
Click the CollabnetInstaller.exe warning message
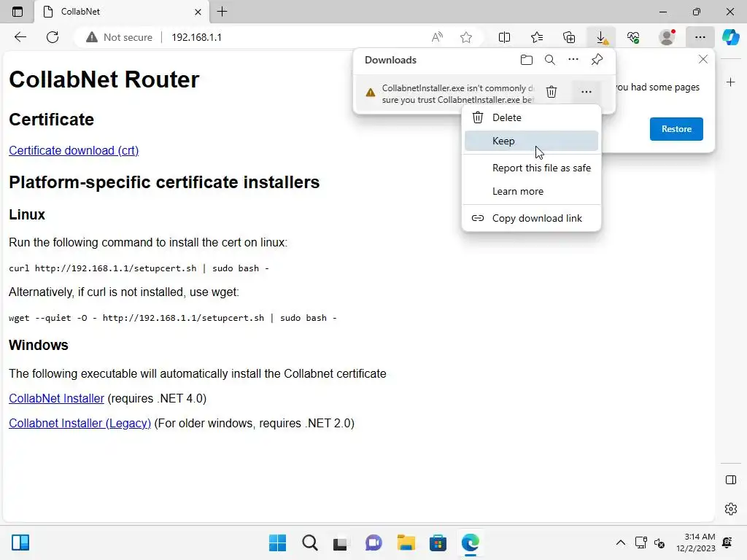(x=458, y=94)
